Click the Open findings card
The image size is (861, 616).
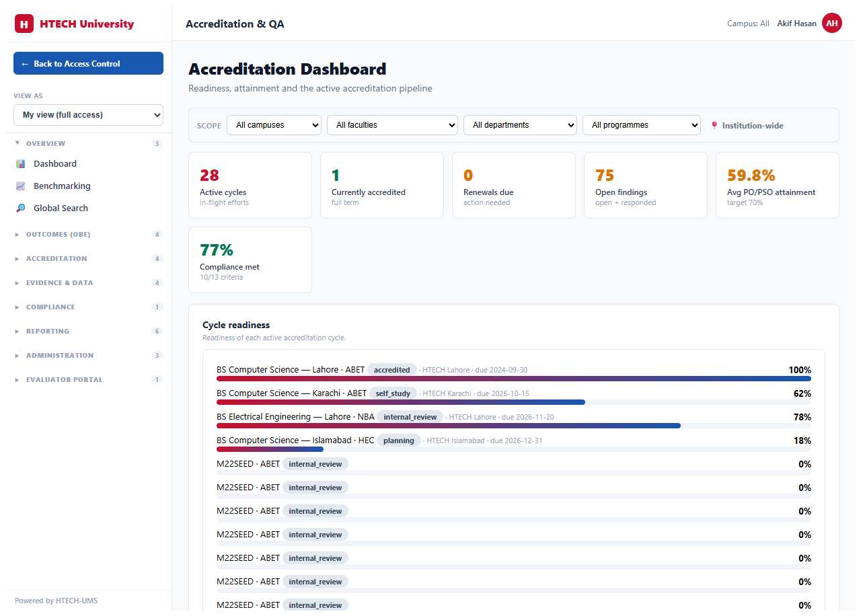[x=646, y=185]
